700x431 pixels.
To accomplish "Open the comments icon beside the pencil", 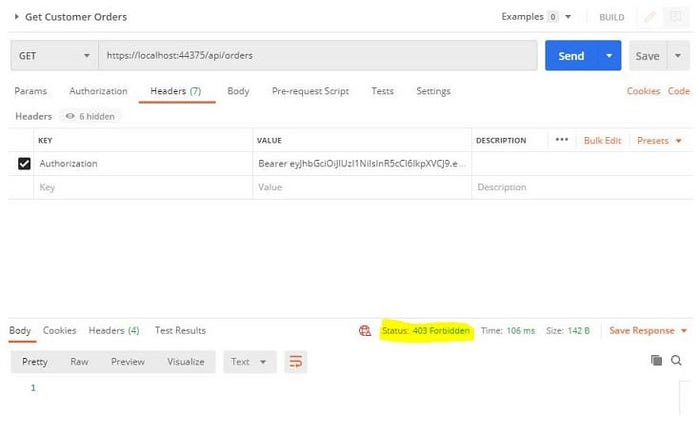I will coord(676,17).
